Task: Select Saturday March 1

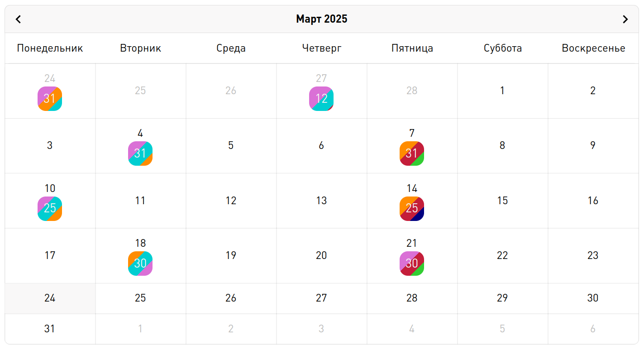Action: [502, 91]
